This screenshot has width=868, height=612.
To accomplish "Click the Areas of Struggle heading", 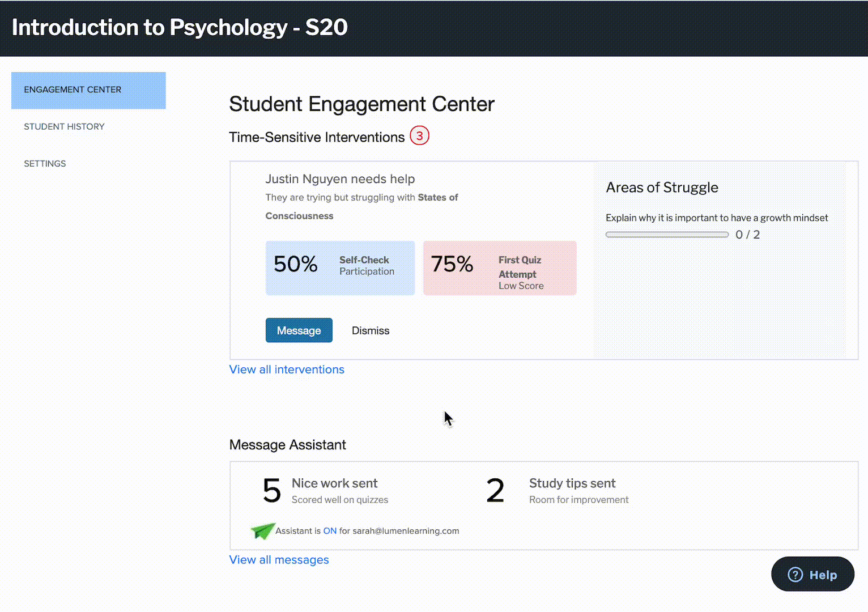I will 662,188.
